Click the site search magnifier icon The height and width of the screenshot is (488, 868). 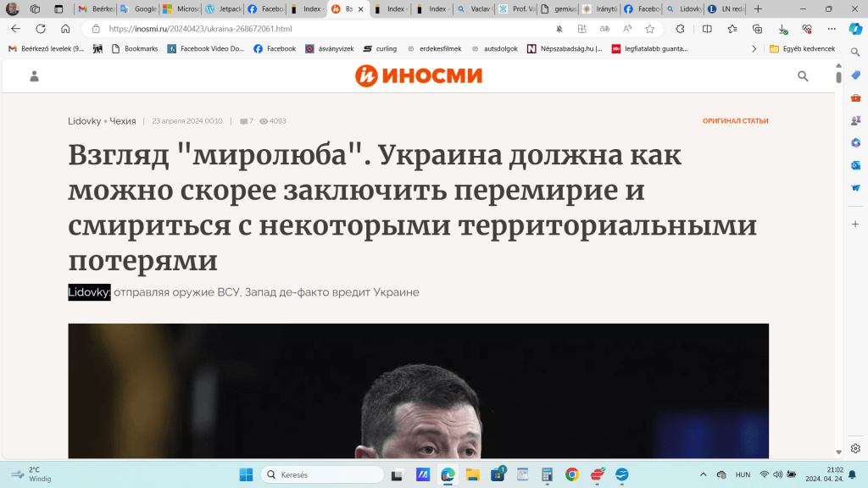coord(803,76)
